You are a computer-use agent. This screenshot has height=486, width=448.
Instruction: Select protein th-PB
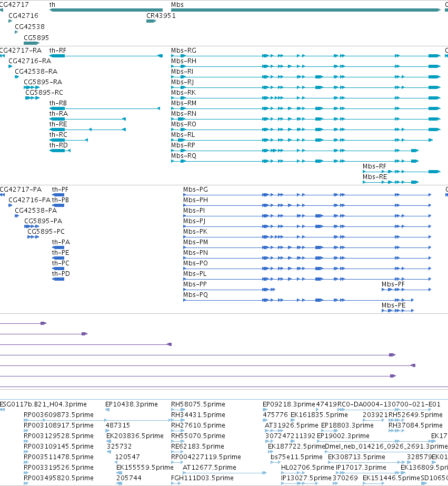[x=58, y=205]
